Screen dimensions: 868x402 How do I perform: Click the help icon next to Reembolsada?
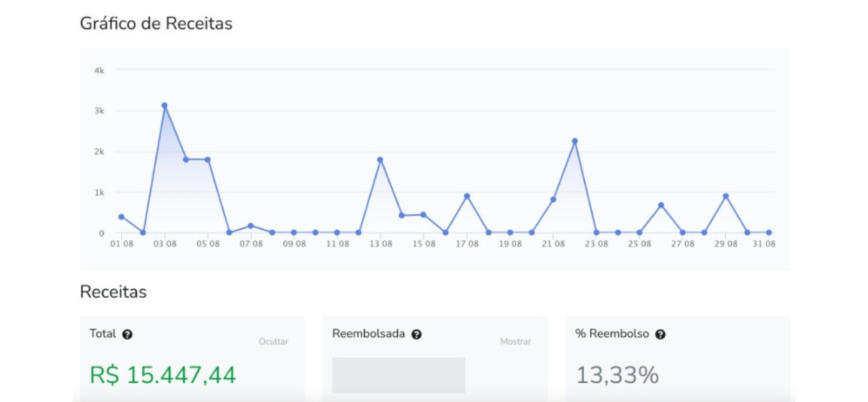click(x=417, y=334)
